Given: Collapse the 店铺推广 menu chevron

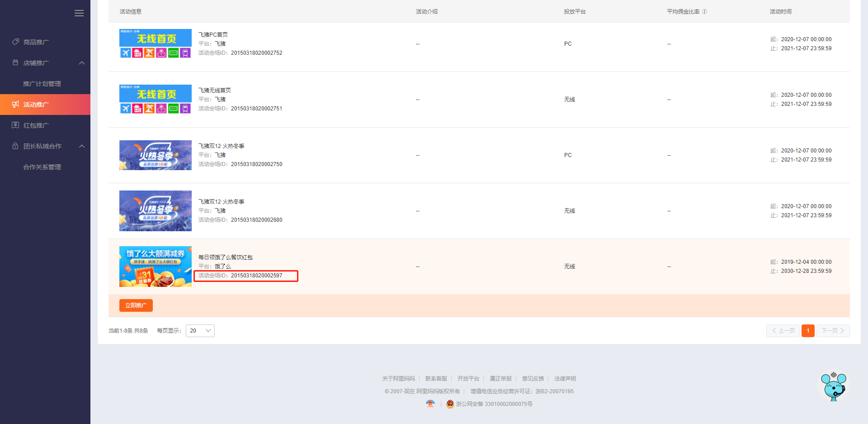Looking at the screenshot, I should 82,63.
